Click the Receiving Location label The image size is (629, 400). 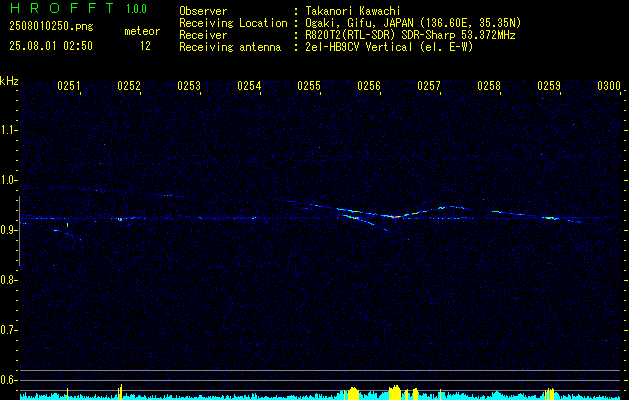(x=233, y=23)
